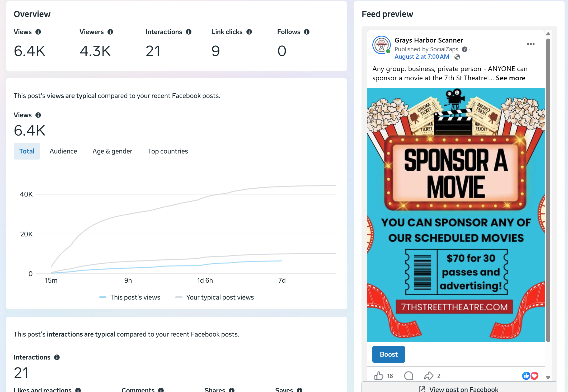Click the thumbs-up Like icon on the post

[379, 376]
